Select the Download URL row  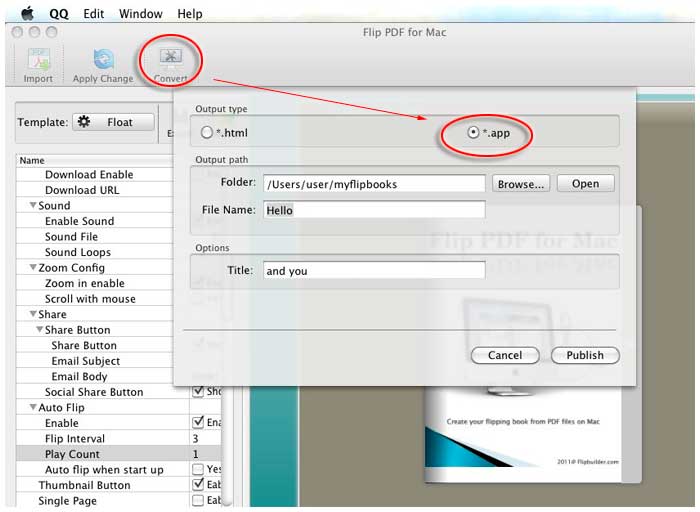click(x=95, y=190)
